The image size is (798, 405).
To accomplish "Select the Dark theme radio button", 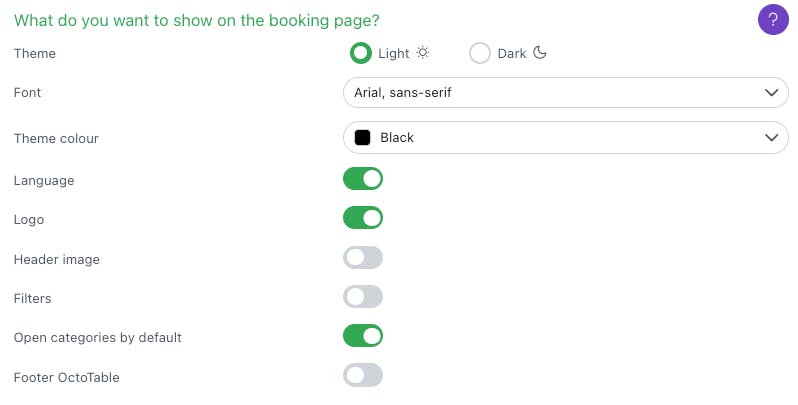I will point(480,53).
